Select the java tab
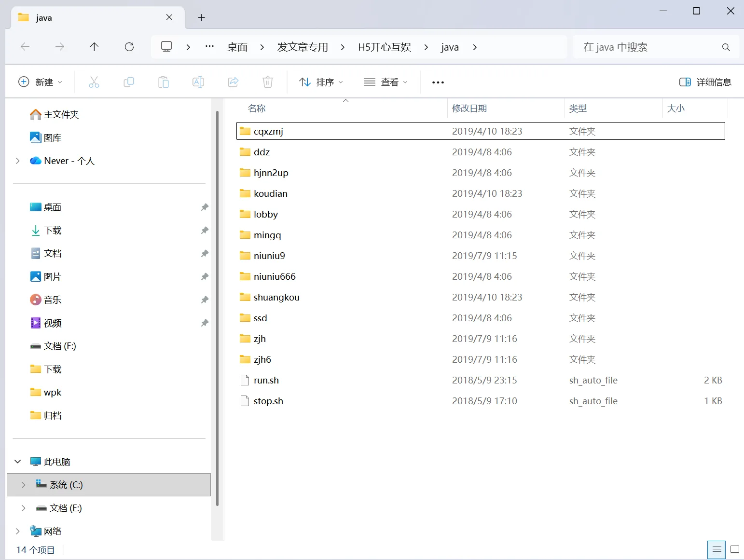Viewport: 744px width, 560px height. tap(97, 18)
